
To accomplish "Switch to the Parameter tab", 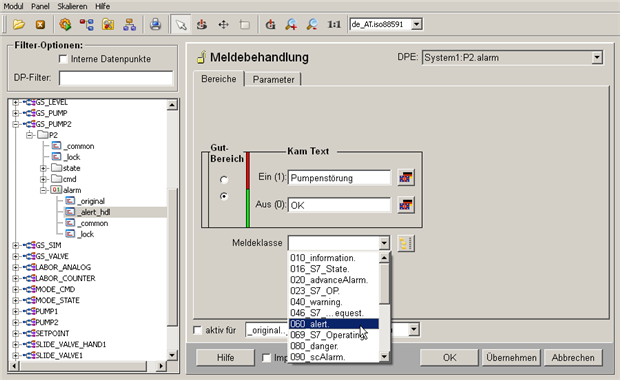I will [273, 79].
